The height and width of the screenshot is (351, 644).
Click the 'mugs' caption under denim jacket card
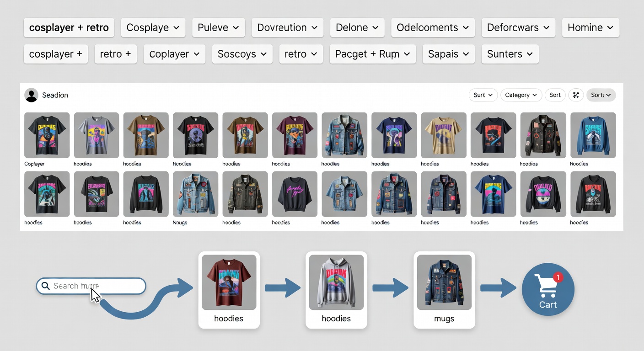point(444,319)
